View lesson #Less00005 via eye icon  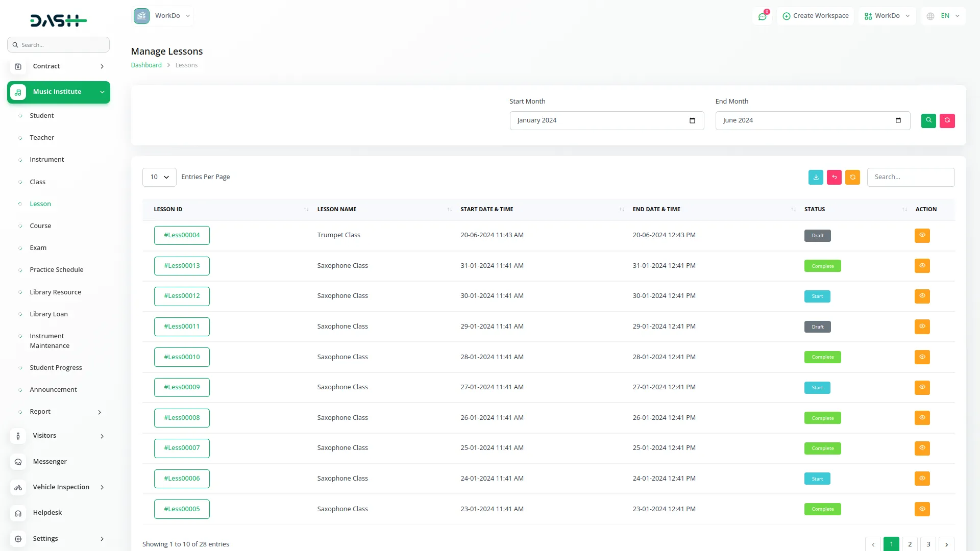922,509
